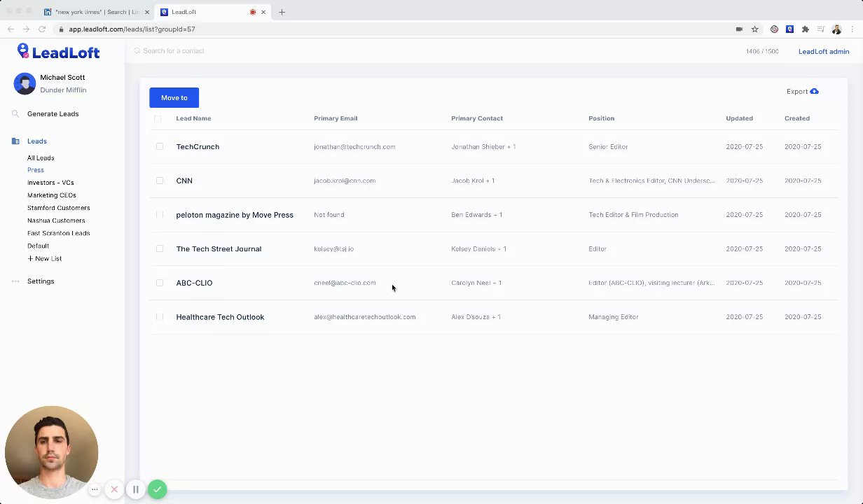The width and height of the screenshot is (863, 504).
Task: Close the LeadLoft tab
Action: [x=263, y=12]
